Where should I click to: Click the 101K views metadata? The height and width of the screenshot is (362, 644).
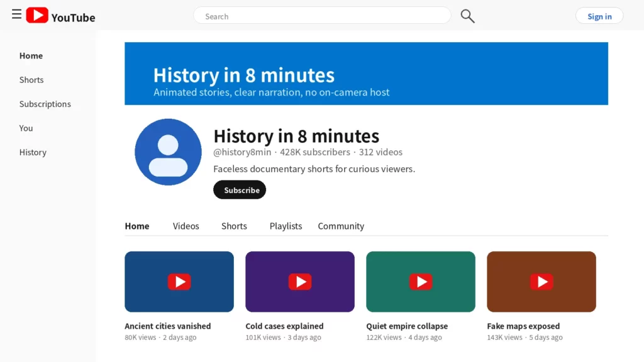click(x=264, y=337)
